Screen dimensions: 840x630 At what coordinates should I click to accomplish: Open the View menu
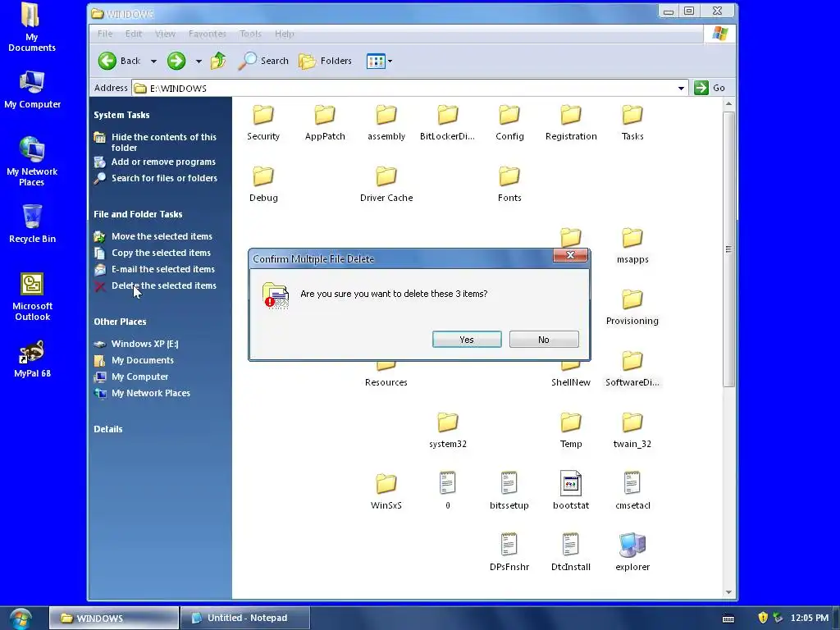tap(165, 34)
